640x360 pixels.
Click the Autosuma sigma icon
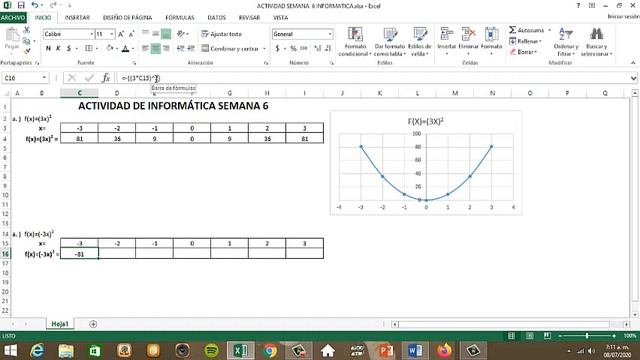click(512, 30)
